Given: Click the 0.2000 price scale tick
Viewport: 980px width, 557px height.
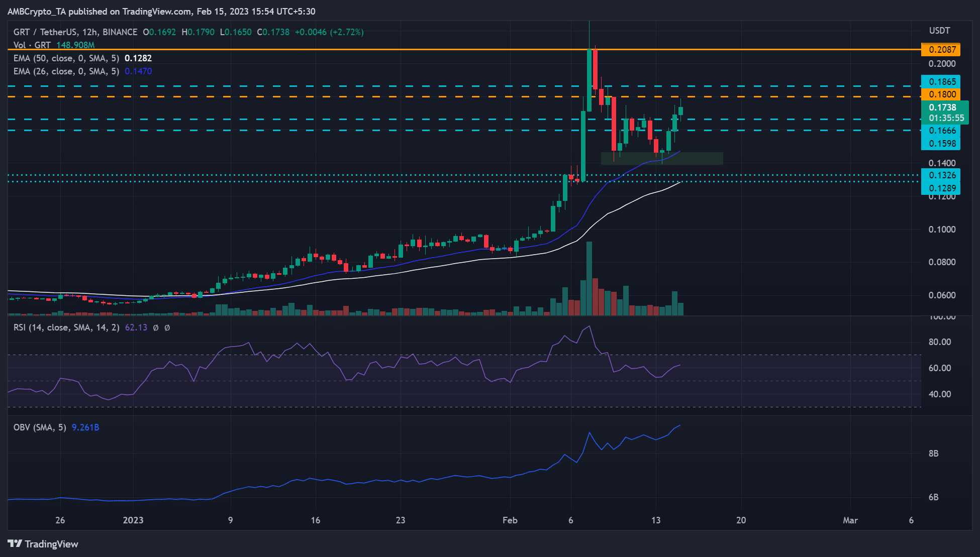Looking at the screenshot, I should coord(942,64).
